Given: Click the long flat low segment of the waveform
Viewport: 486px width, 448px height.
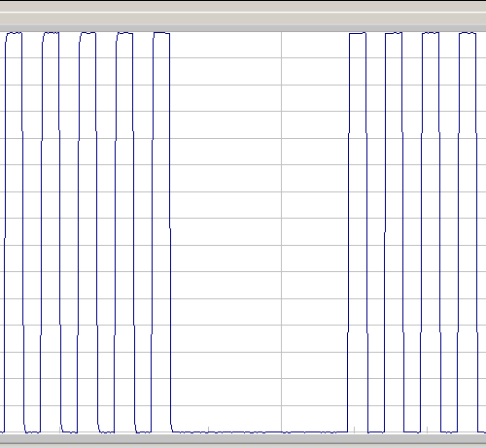Looking at the screenshot, I should coord(260,432).
